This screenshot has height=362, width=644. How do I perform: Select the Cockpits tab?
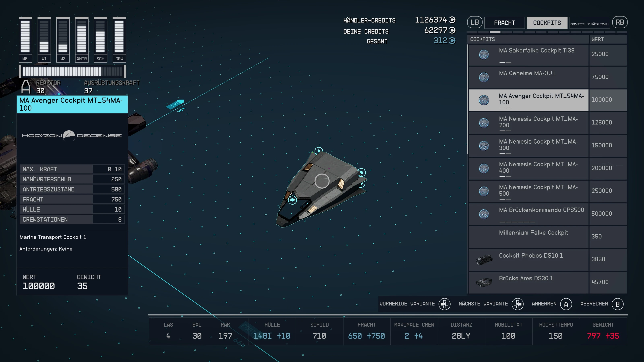click(547, 23)
